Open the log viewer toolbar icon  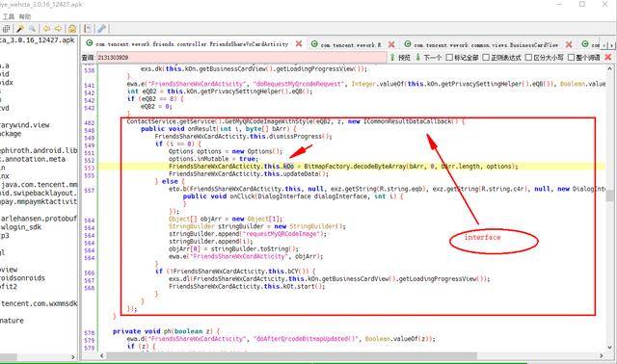click(x=88, y=29)
